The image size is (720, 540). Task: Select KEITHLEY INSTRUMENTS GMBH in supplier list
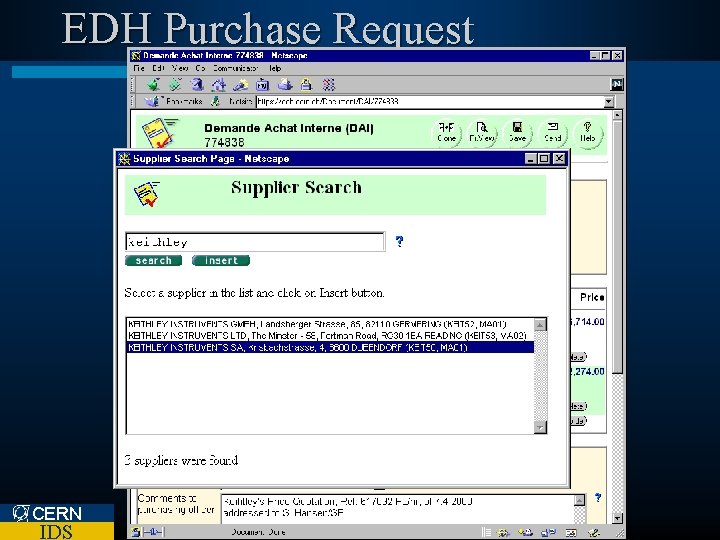(330, 324)
